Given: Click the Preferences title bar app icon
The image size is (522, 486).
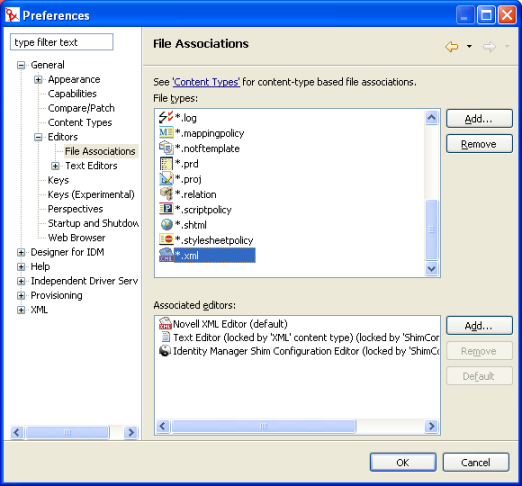Looking at the screenshot, I should click(x=12, y=15).
